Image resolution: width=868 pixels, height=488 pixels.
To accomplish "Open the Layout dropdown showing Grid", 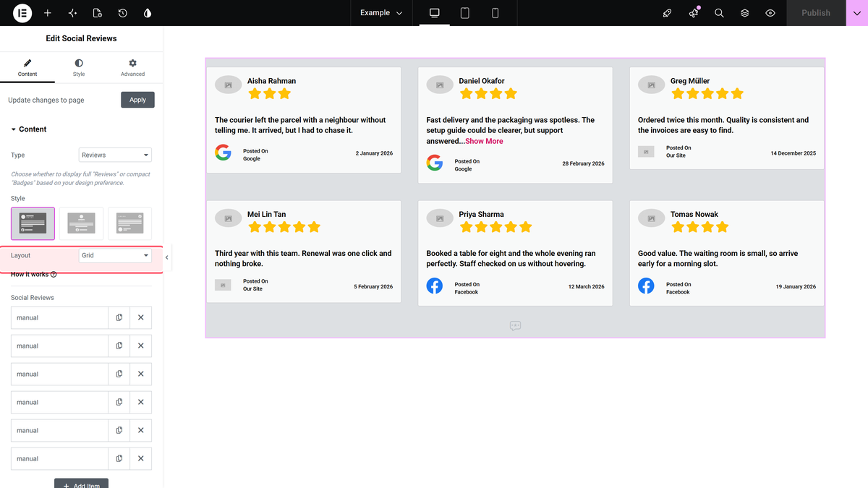I will [x=115, y=255].
